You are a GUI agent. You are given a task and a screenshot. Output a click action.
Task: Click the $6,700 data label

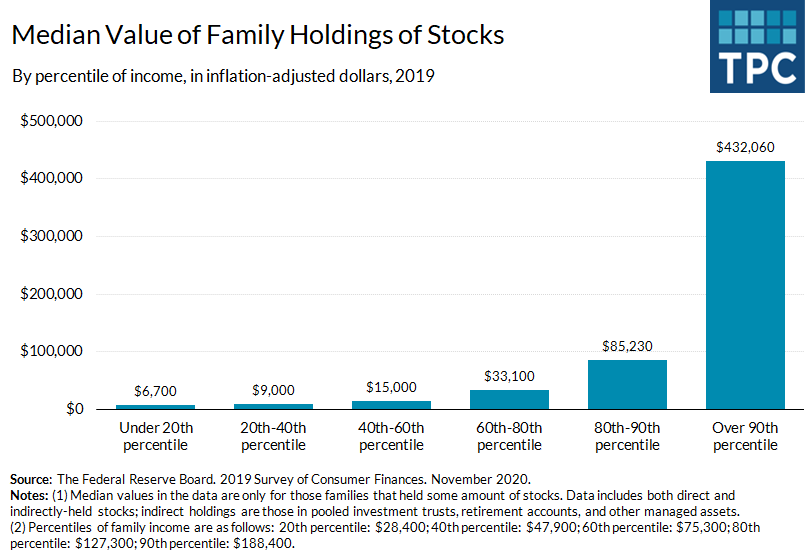[x=155, y=391]
